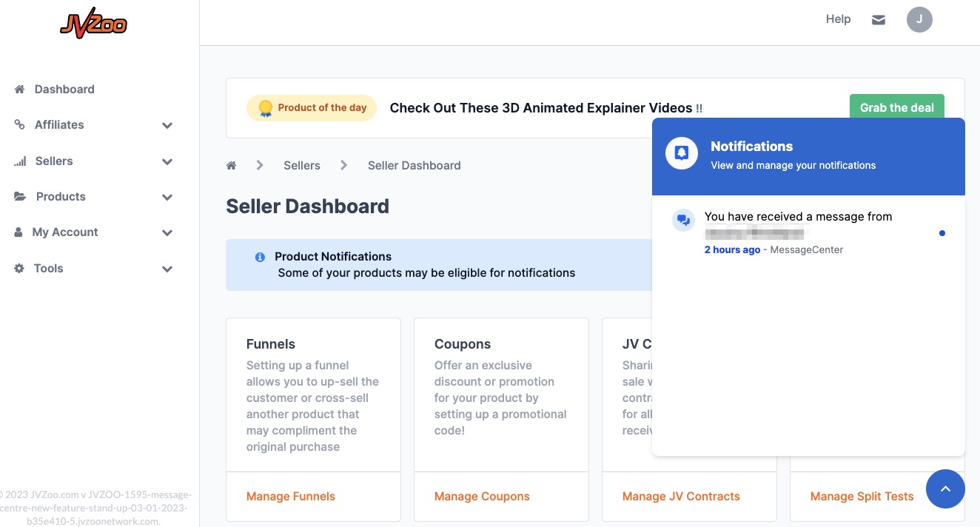
Task: Open the Products menu item
Action: [x=61, y=196]
